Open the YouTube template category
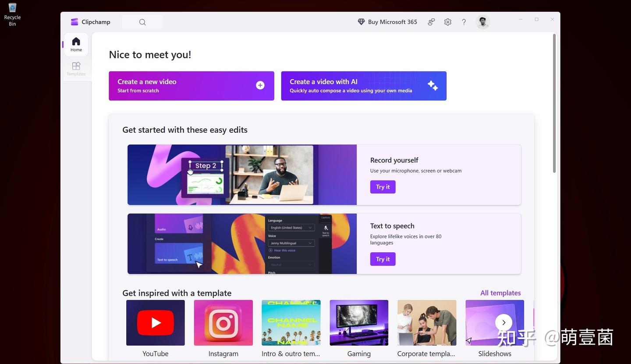The image size is (631, 364). 156,329
